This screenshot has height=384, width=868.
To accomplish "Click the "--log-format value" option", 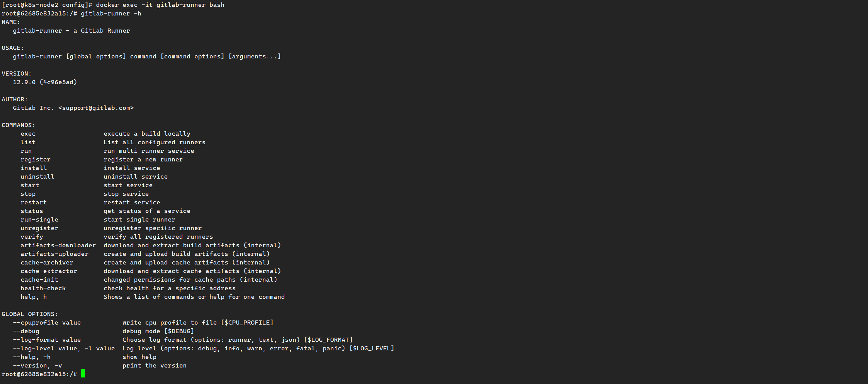I will (47, 340).
